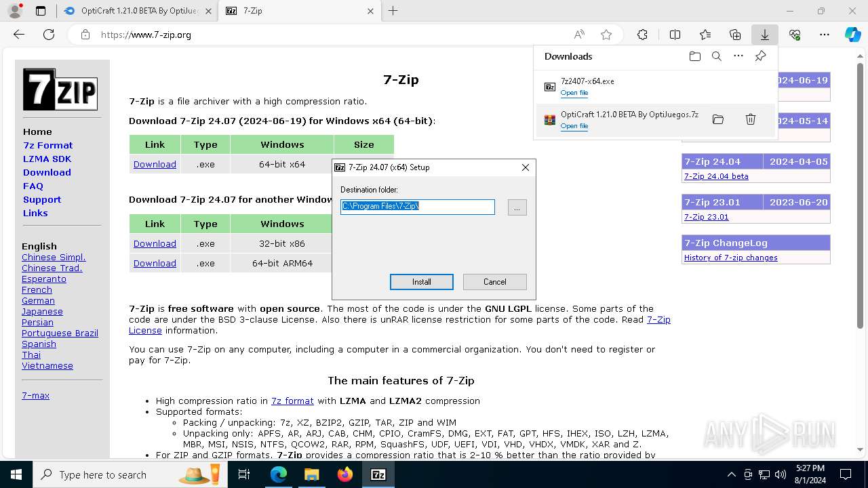Add this page to favorites star

click(x=606, y=35)
